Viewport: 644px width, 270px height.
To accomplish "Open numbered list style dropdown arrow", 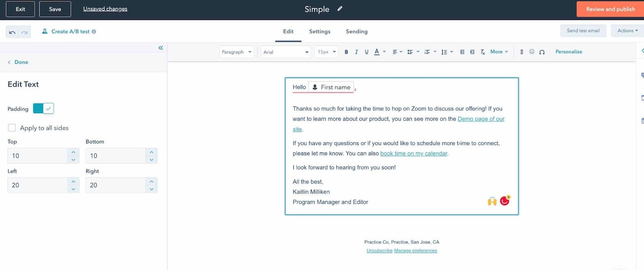I will pyautogui.click(x=435, y=52).
